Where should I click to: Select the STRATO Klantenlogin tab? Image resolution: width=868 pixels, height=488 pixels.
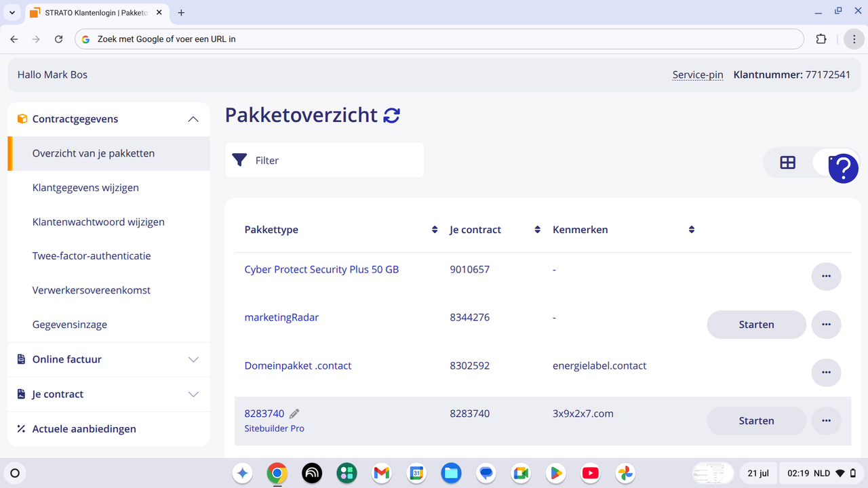(97, 13)
